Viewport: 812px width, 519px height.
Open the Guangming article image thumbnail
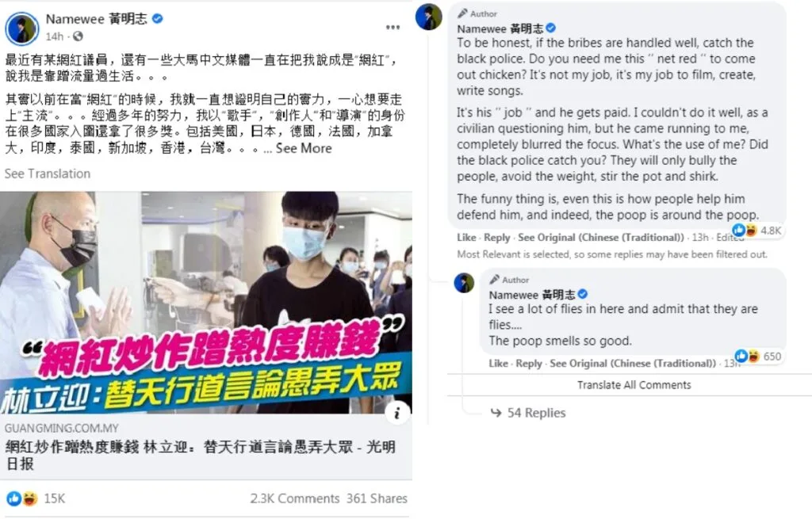click(x=206, y=303)
